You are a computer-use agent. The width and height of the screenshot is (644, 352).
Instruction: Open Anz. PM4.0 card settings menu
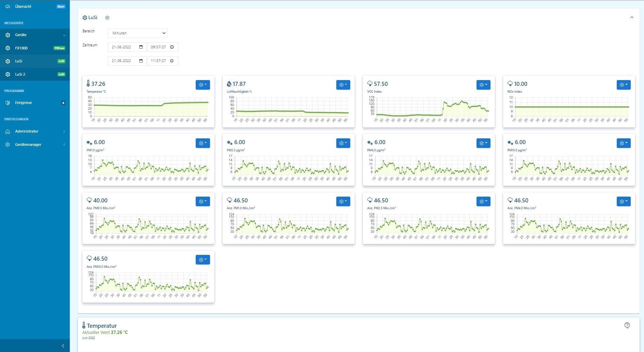pyautogui.click(x=624, y=201)
